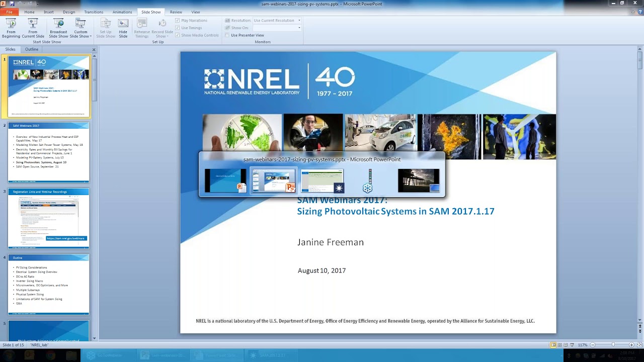This screenshot has height=362, width=644.
Task: Select the SAM Webinars 2017 slide 2 thumbnail
Action: 49,152
